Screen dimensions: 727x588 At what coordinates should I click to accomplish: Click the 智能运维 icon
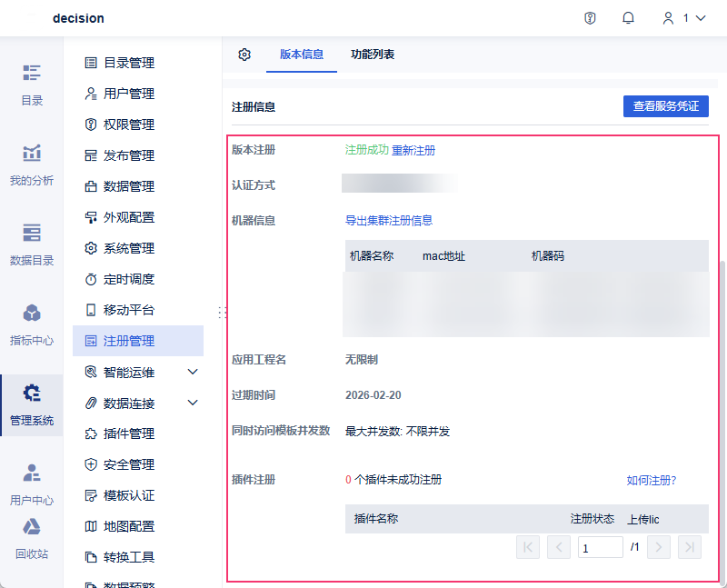pyautogui.click(x=91, y=372)
